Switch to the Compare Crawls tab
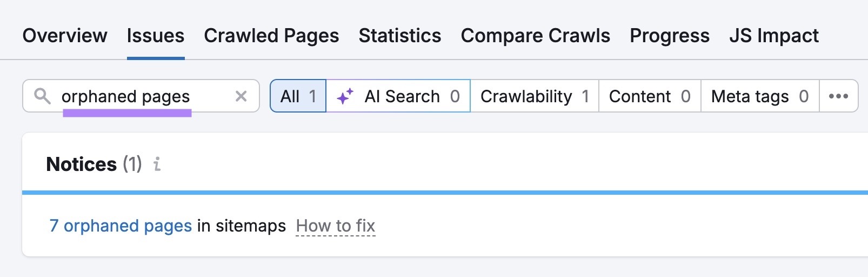The width and height of the screenshot is (868, 277). click(535, 36)
